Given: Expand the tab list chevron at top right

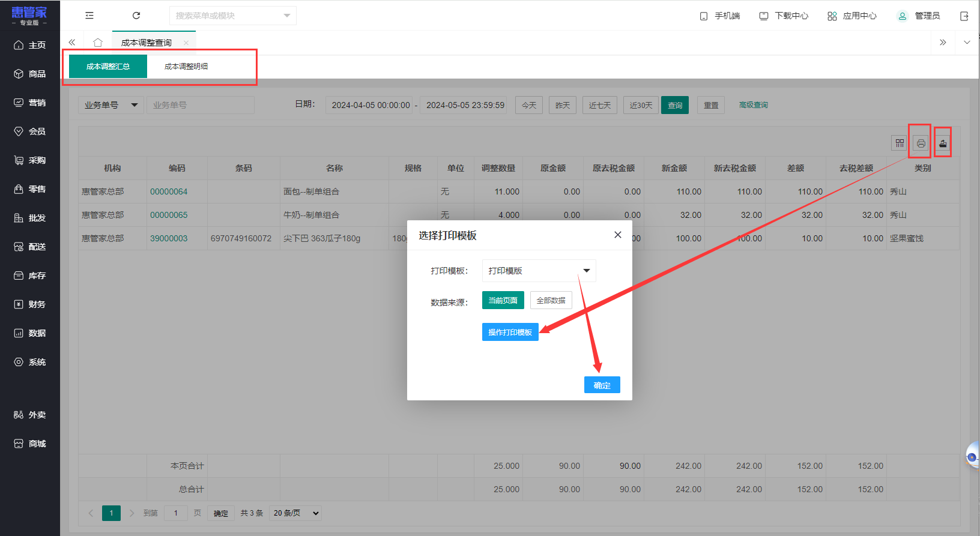Looking at the screenshot, I should (x=967, y=43).
